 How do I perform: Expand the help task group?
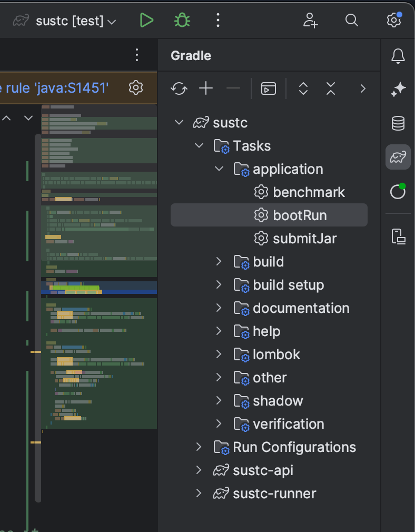(219, 331)
